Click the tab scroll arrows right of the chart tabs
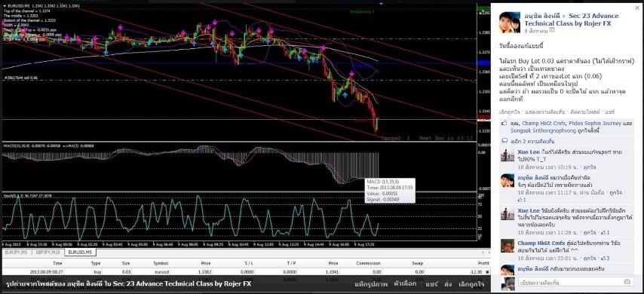Viewport: 644px width, 294px height. click(x=486, y=253)
